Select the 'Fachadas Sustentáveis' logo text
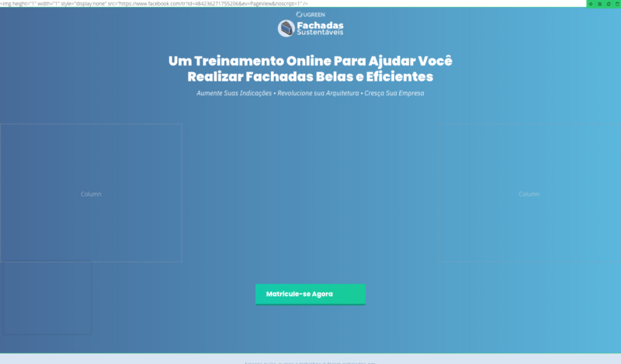 [321, 29]
